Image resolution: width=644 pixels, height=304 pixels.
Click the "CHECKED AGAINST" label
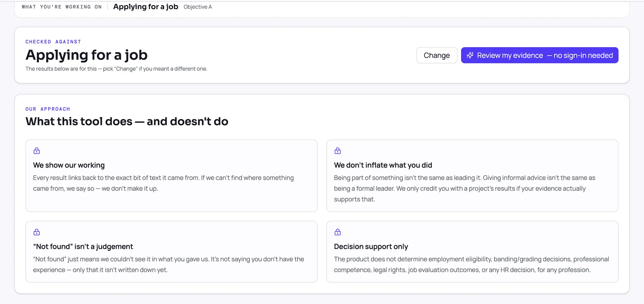(x=53, y=42)
